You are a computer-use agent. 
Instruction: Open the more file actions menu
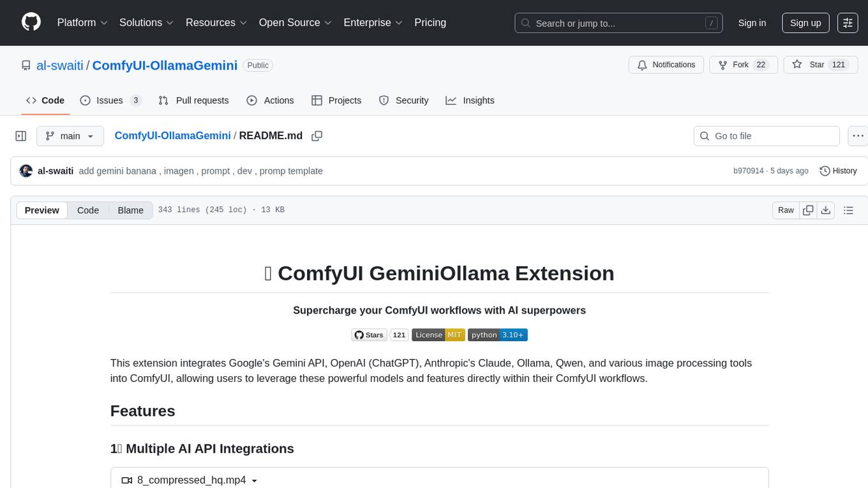tap(858, 136)
